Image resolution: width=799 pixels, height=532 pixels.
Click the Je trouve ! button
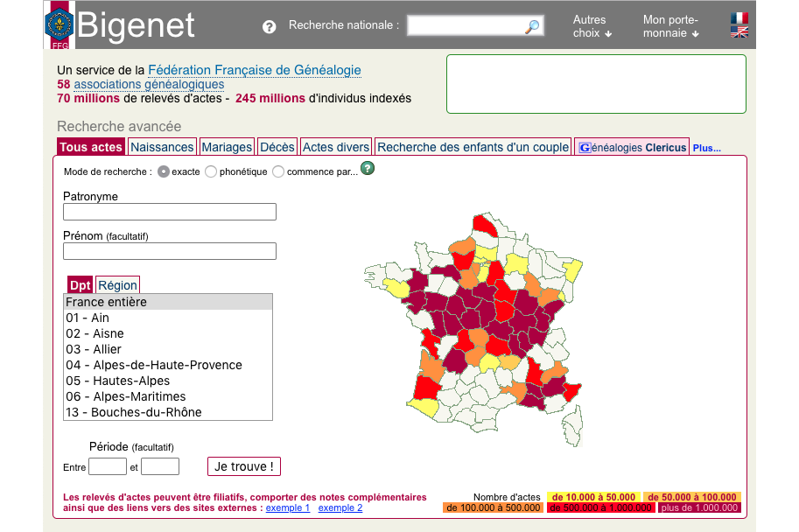[244, 466]
